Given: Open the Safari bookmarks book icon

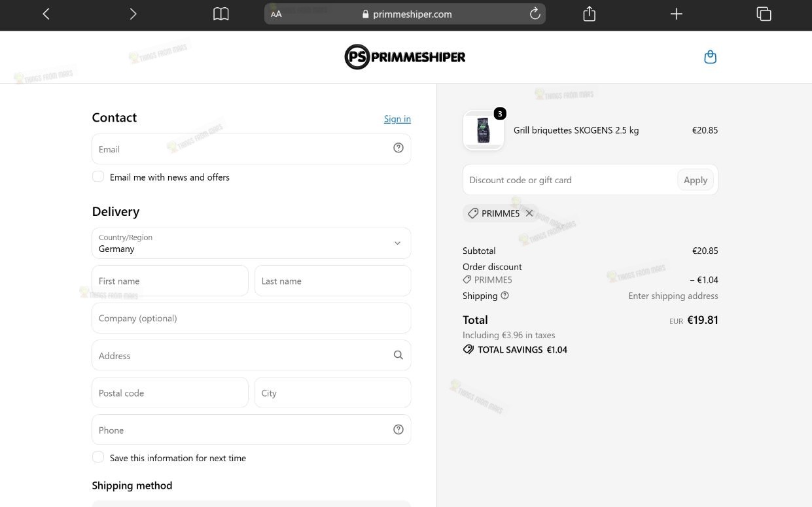Looking at the screenshot, I should click(x=221, y=14).
